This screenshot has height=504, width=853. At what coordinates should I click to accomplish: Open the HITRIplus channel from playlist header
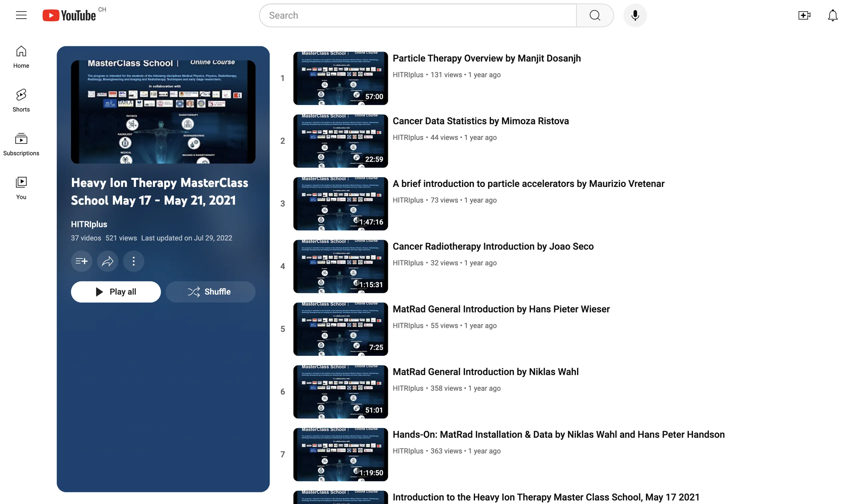[89, 224]
